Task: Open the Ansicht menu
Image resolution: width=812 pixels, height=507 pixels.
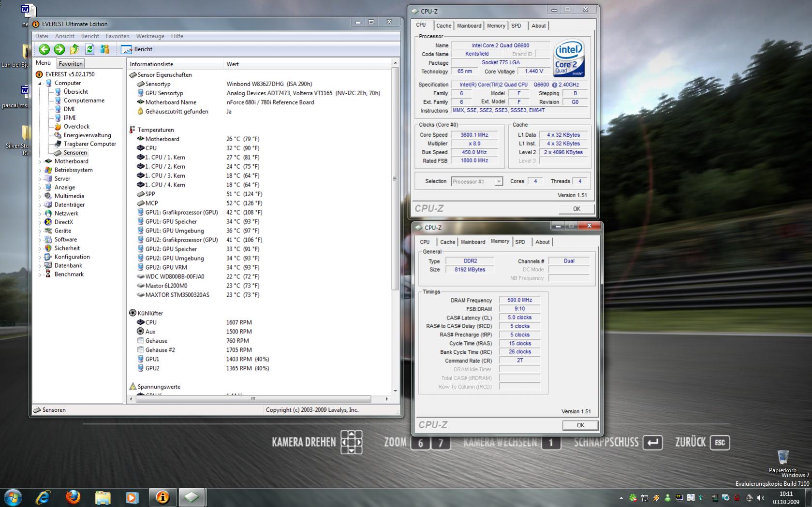Action: (65, 36)
